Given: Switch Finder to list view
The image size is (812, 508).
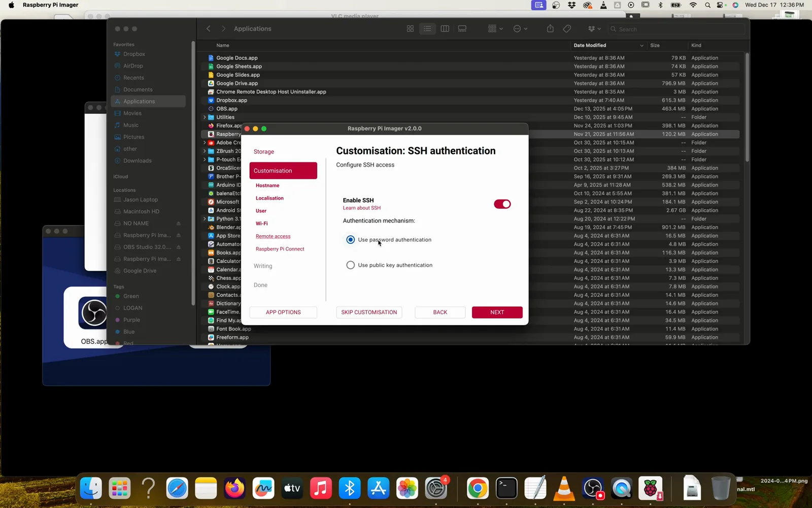Looking at the screenshot, I should 427,29.
